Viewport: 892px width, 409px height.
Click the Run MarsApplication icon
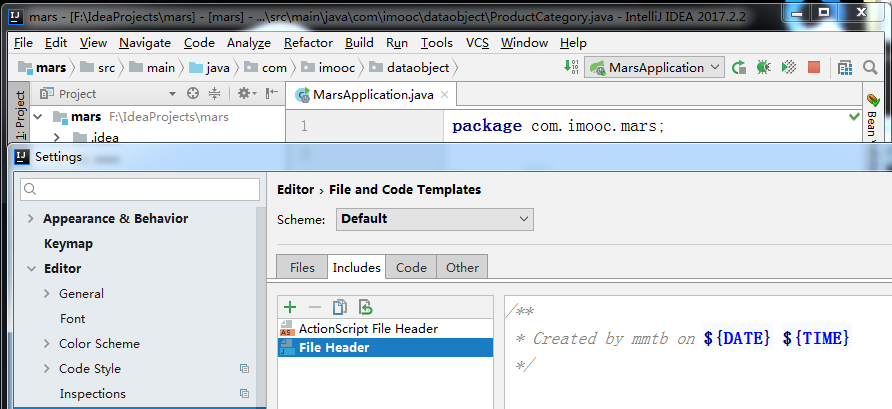click(x=738, y=68)
